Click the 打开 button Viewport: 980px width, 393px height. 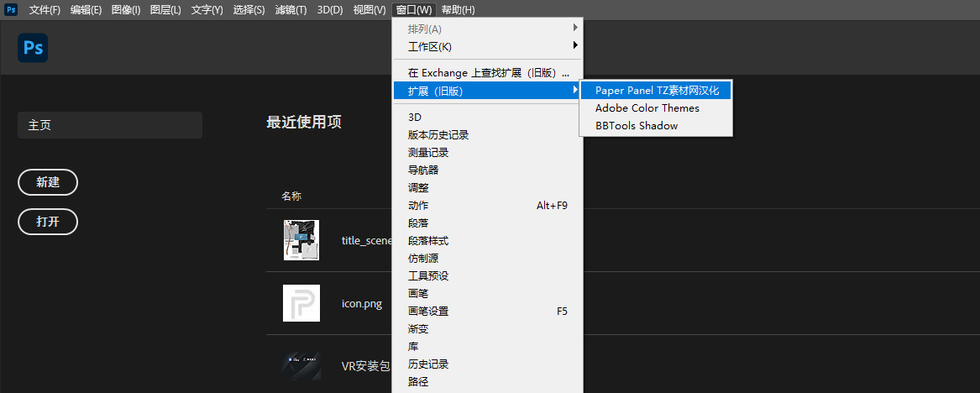(x=48, y=222)
